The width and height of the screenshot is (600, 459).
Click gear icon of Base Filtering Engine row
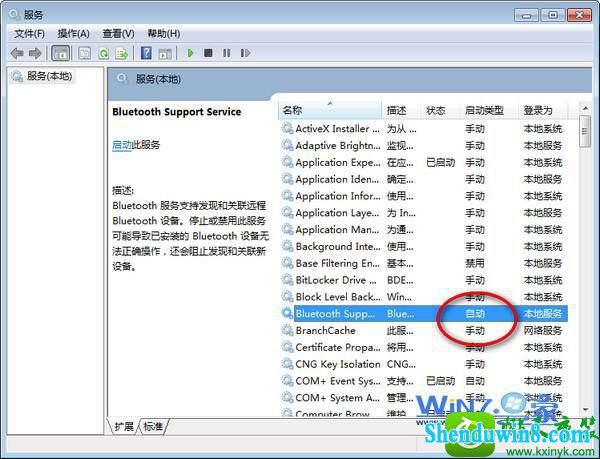(x=287, y=263)
